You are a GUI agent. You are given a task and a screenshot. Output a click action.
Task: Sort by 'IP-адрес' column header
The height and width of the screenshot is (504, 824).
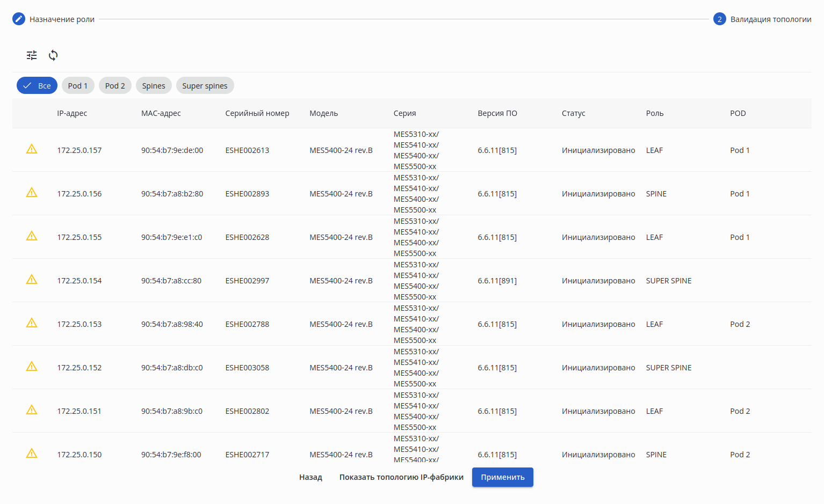point(72,113)
